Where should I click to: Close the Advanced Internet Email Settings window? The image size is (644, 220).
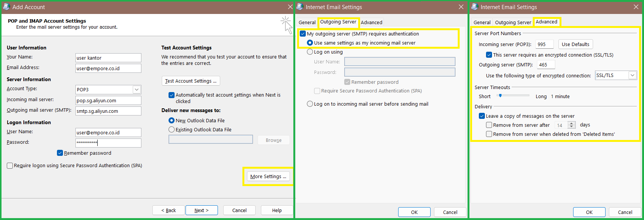point(636,7)
